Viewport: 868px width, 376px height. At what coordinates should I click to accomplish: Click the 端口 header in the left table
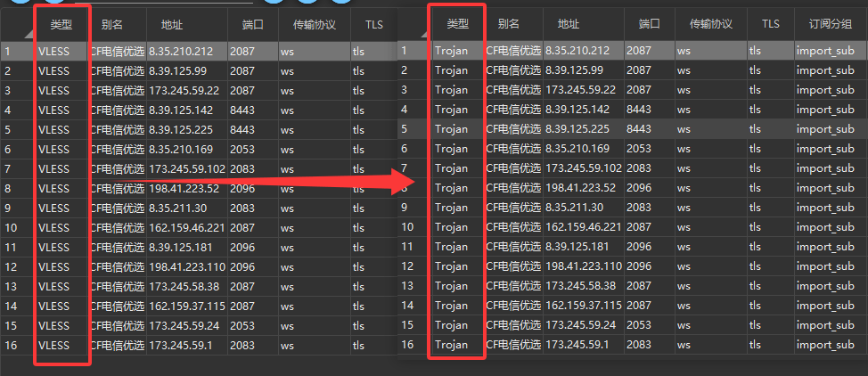click(242, 25)
